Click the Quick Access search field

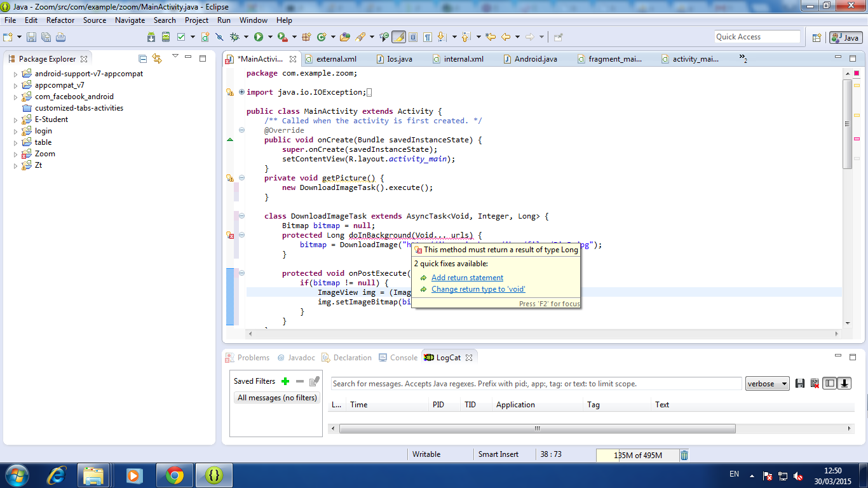coord(757,37)
